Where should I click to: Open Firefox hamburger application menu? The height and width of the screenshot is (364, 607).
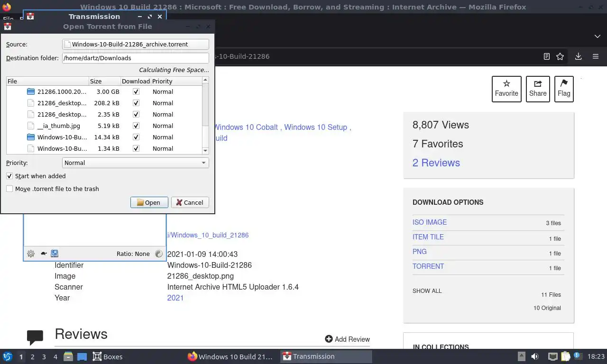coord(596,56)
